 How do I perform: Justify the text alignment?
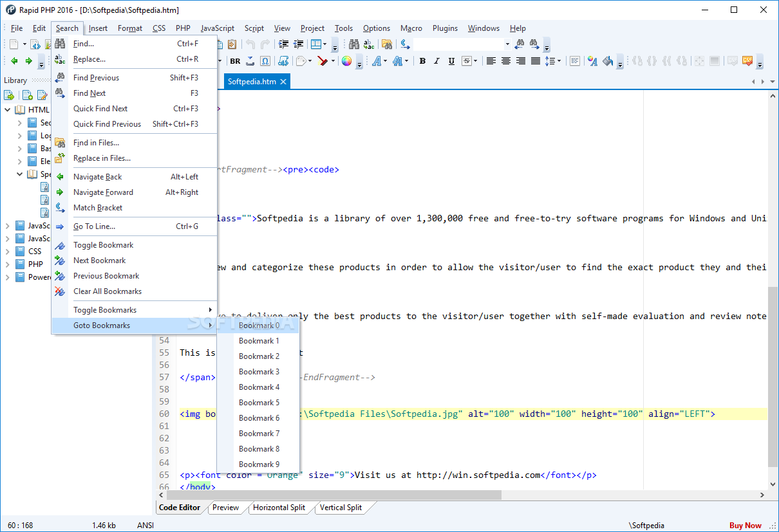pyautogui.click(x=535, y=61)
